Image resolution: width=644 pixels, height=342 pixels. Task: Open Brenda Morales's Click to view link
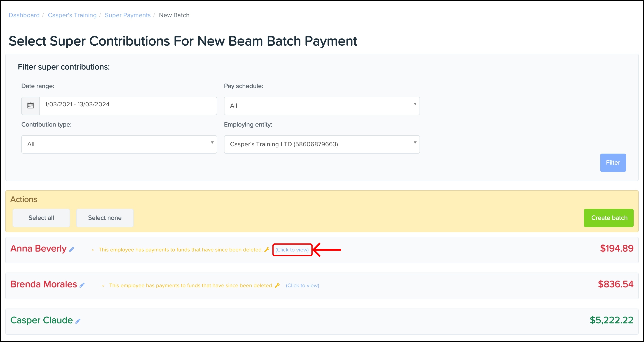[302, 285]
